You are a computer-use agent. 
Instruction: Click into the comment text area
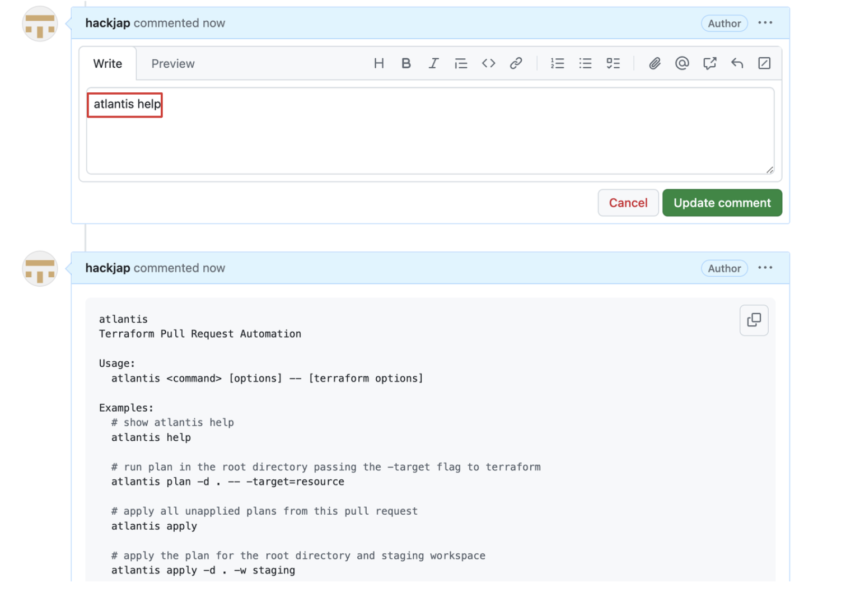(x=430, y=130)
